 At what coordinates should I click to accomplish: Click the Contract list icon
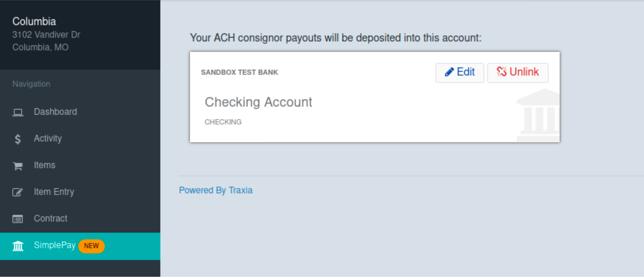pos(18,219)
